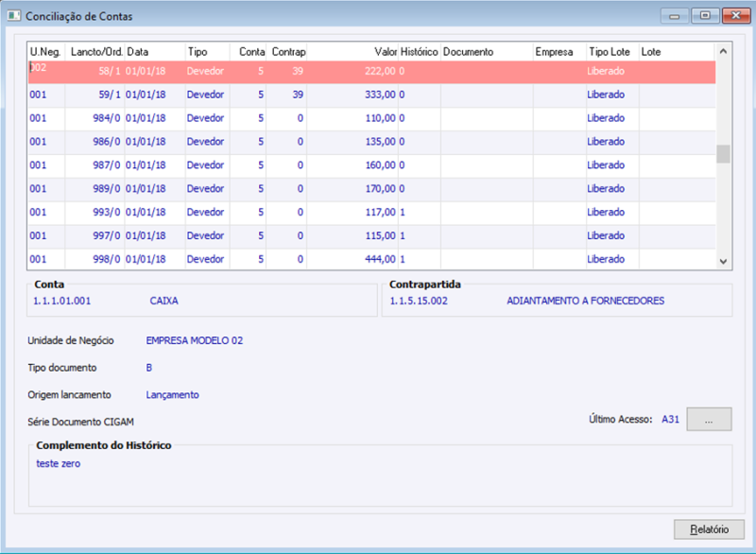Screen dimensions: 756x554
Task: Select the row with Lancto 997/0
Action: coord(371,235)
